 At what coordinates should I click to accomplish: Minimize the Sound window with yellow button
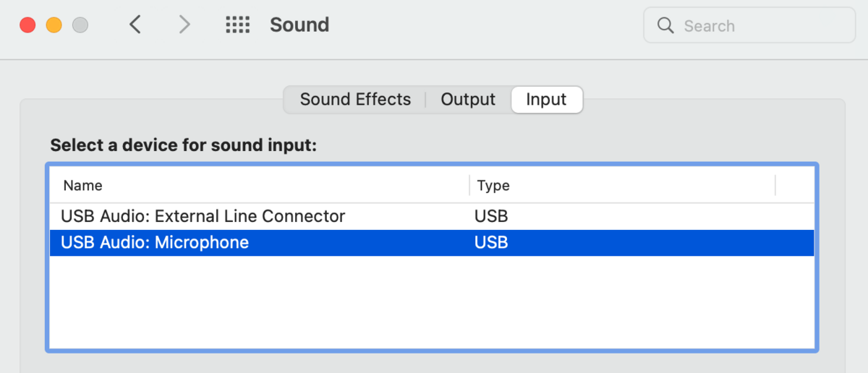[54, 25]
